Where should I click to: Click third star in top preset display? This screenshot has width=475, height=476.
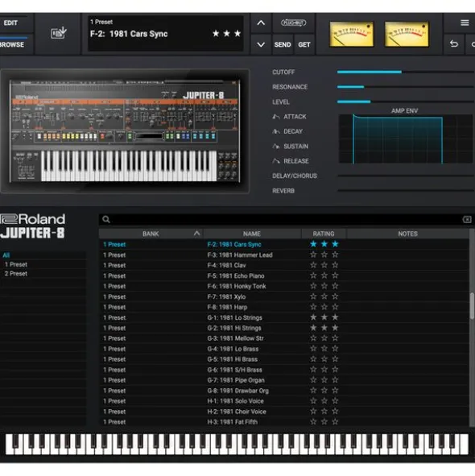pyautogui.click(x=237, y=33)
